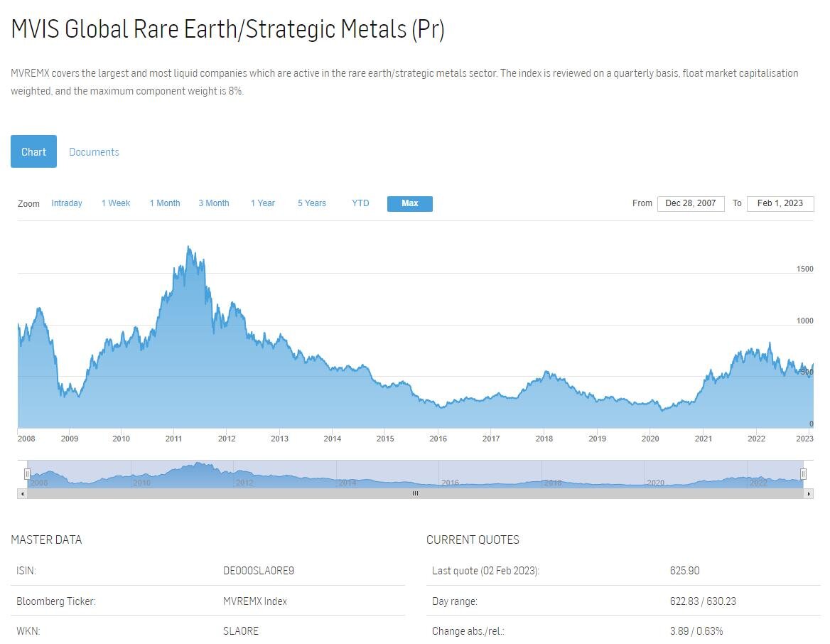This screenshot has width=830, height=644.
Task: Click the page title MVIS Global Rare Earth
Action: coord(227,28)
